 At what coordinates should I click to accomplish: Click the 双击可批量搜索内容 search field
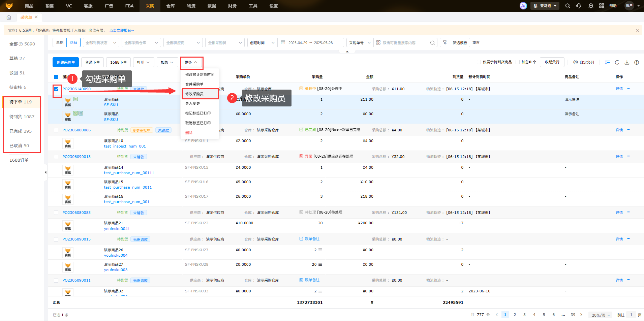[404, 43]
